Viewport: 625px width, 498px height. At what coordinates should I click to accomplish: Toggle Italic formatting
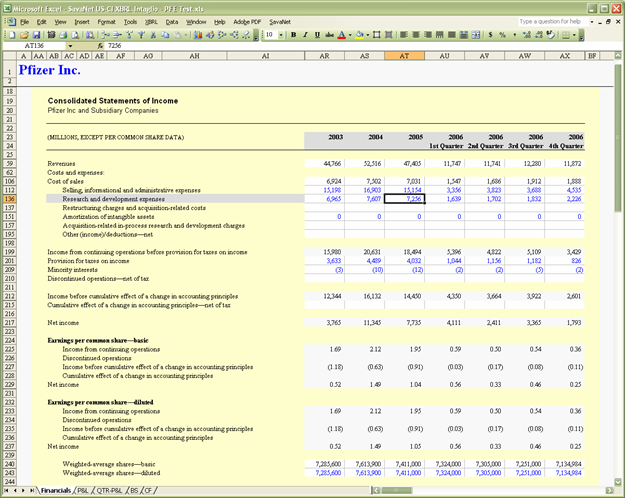tap(305, 35)
